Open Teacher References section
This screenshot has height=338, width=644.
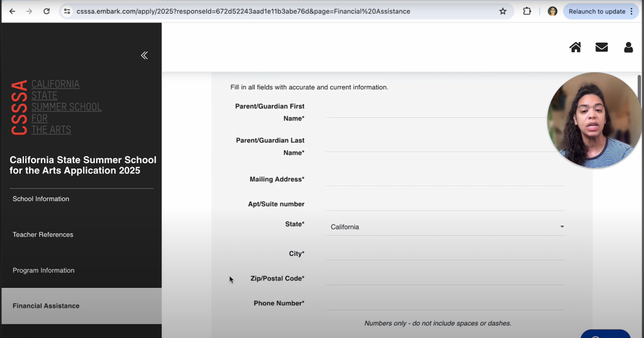pos(43,234)
